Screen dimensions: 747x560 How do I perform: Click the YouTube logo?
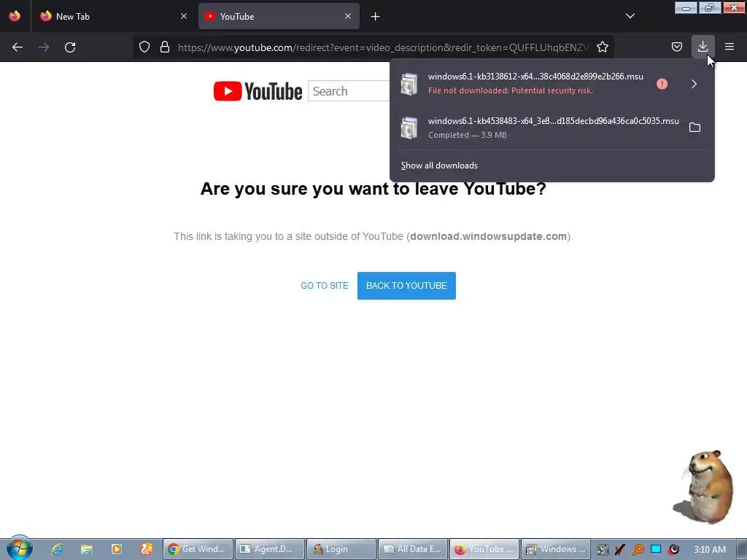click(258, 91)
